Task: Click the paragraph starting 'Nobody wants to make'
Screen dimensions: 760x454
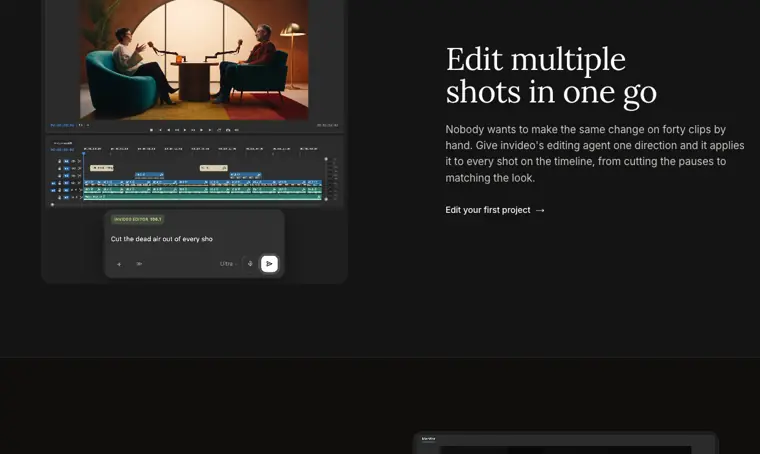Action: 595,154
